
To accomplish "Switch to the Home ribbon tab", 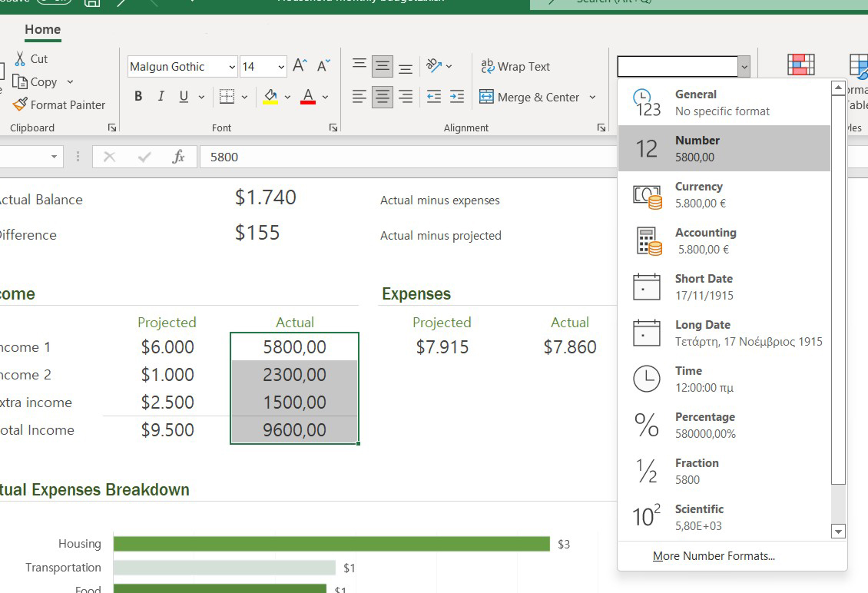I will 42,30.
